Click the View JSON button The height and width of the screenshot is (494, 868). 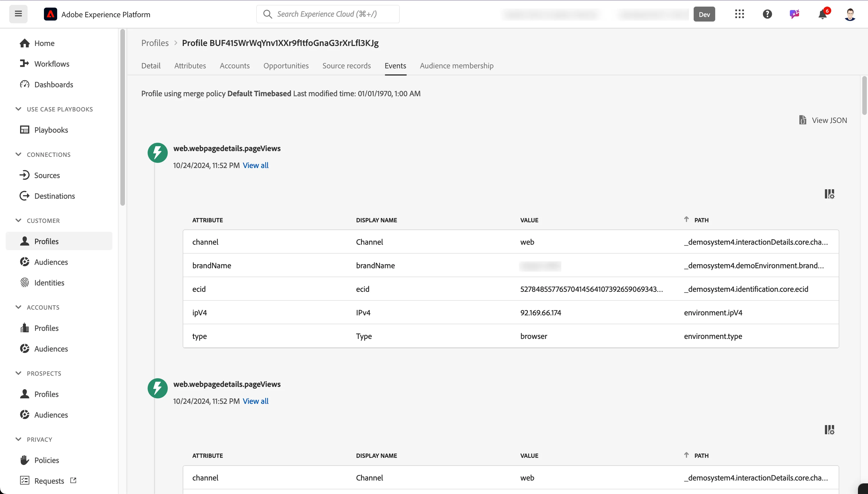point(823,120)
